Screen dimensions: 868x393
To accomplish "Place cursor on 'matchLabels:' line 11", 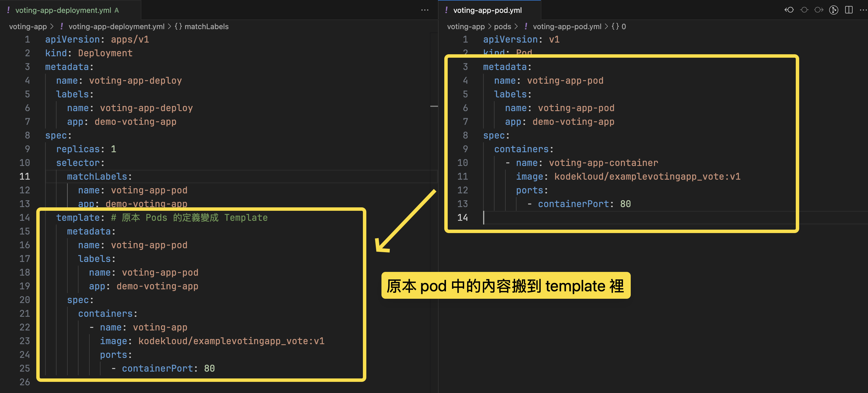I will 99,177.
